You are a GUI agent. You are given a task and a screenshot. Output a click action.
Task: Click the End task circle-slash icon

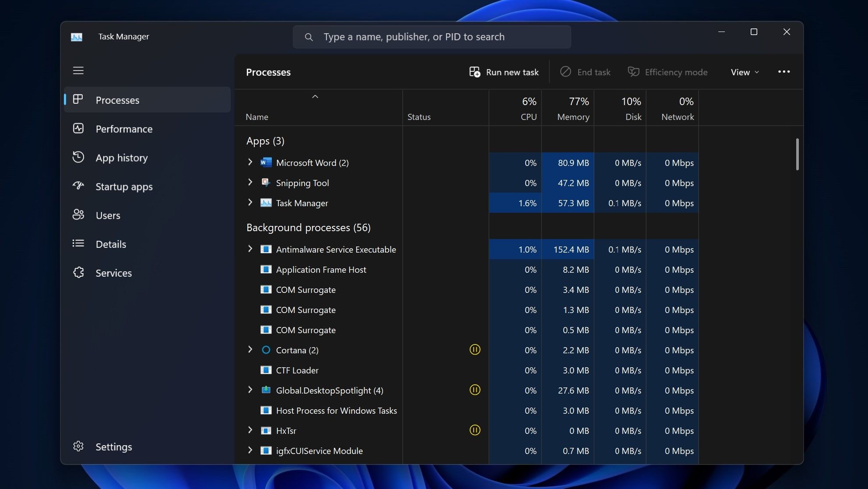566,72
